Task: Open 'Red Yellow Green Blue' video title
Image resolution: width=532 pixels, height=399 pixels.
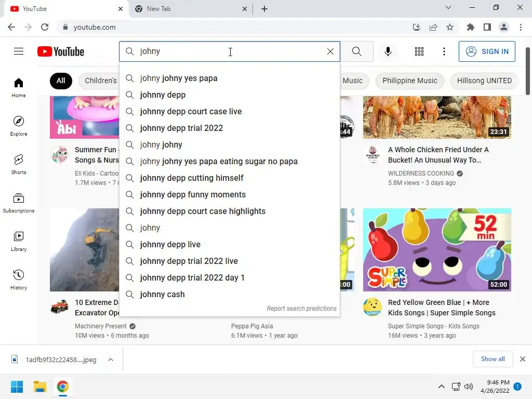Action: 442,308
